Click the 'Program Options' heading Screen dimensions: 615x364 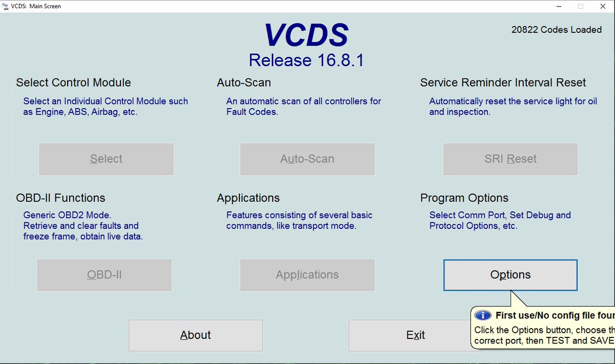(464, 198)
